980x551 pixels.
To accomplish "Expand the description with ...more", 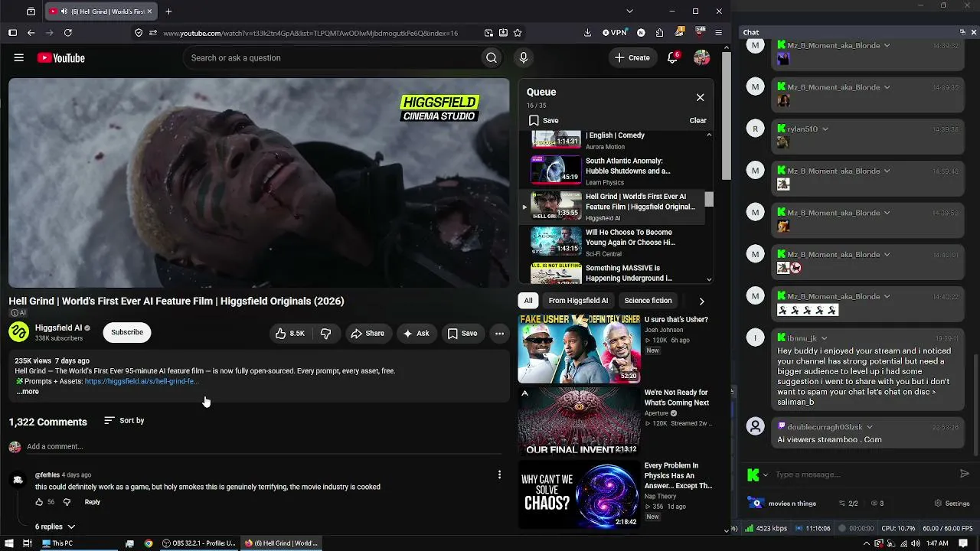I will [28, 392].
